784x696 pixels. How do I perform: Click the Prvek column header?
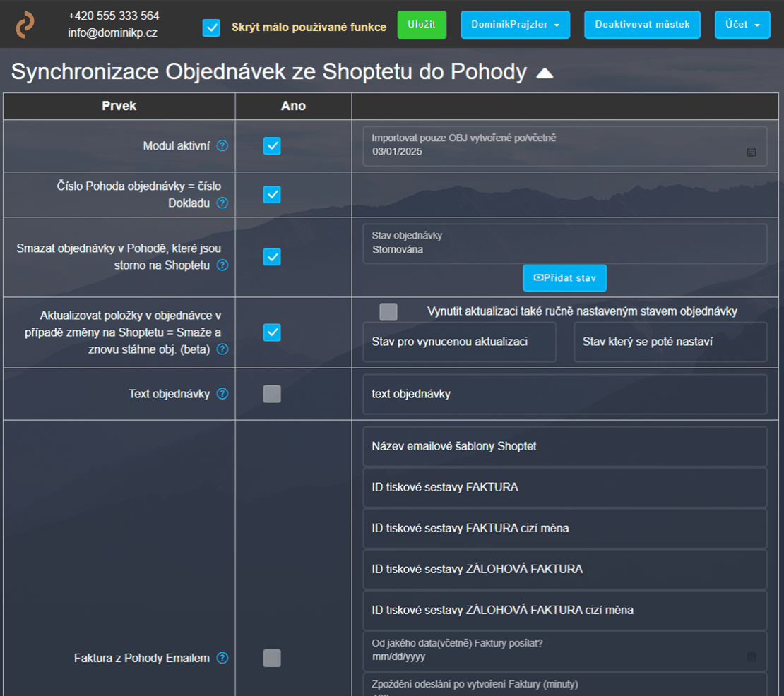pos(119,106)
